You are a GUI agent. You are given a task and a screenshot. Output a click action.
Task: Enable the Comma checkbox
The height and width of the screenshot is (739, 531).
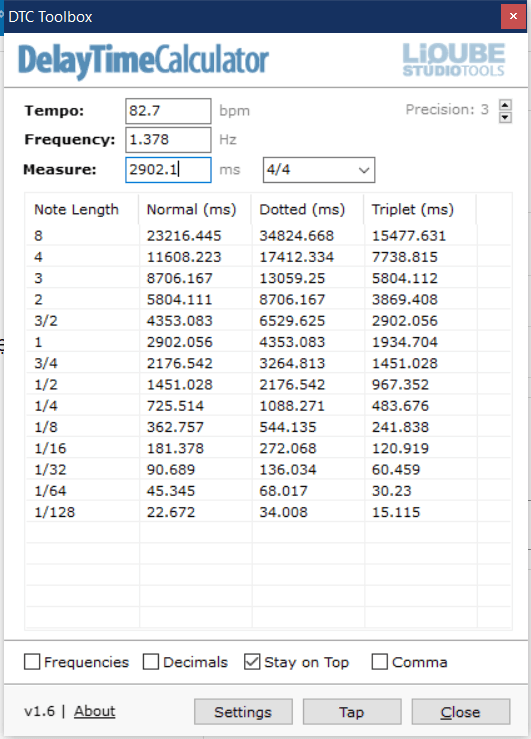tap(379, 662)
